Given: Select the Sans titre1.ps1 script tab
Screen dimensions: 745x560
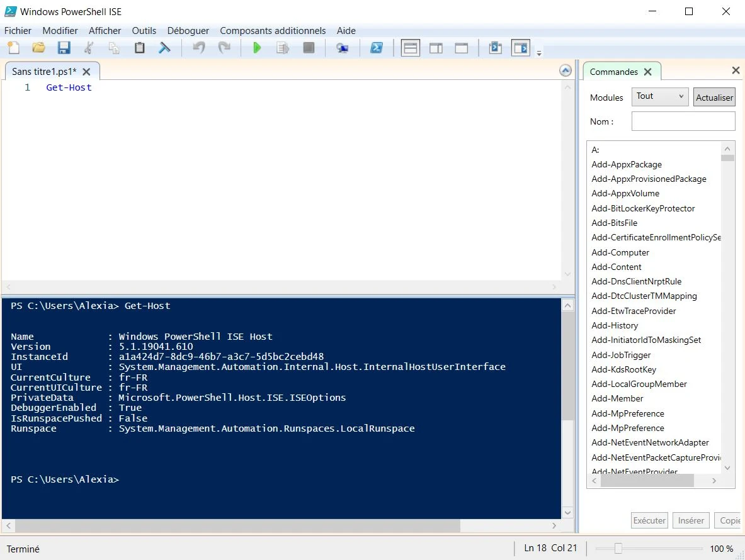Looking at the screenshot, I should click(x=44, y=72).
